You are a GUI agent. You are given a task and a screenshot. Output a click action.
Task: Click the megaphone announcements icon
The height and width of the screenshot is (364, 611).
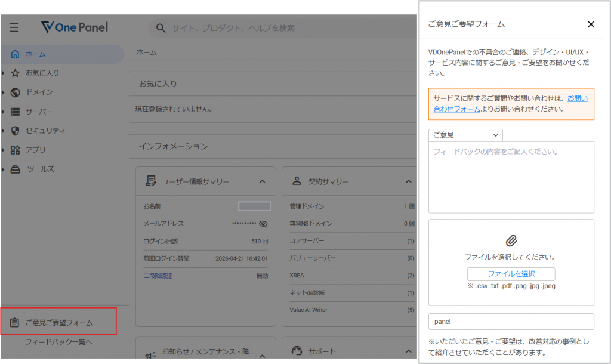click(x=150, y=354)
